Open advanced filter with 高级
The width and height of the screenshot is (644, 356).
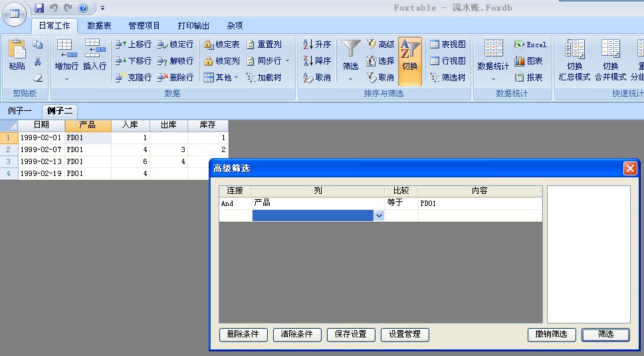[380, 44]
